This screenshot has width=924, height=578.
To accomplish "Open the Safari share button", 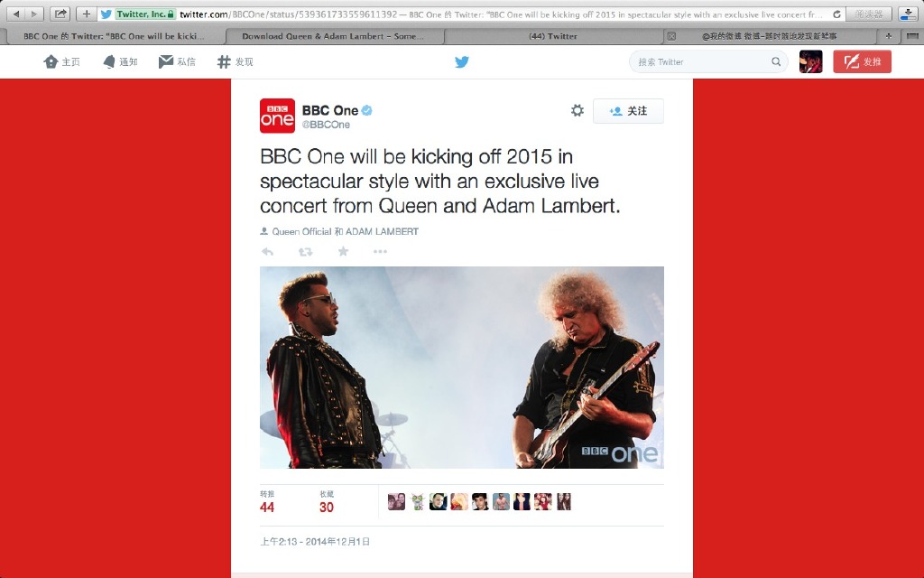I will 60,14.
